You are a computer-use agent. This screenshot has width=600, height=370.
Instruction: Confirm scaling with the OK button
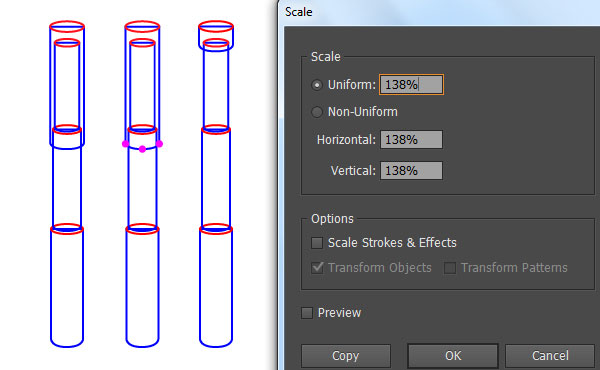453,355
